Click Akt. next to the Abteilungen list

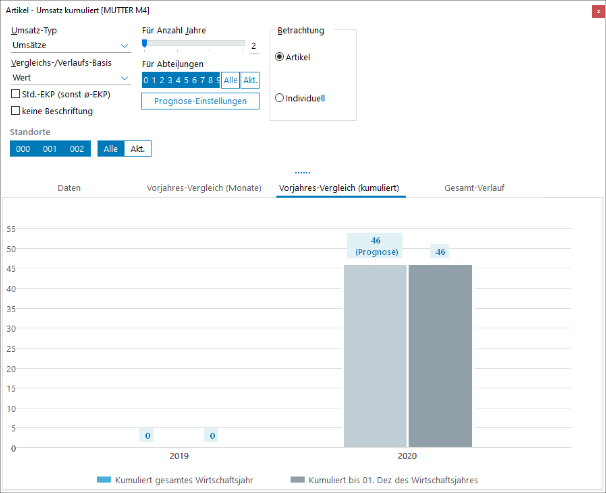(x=250, y=80)
